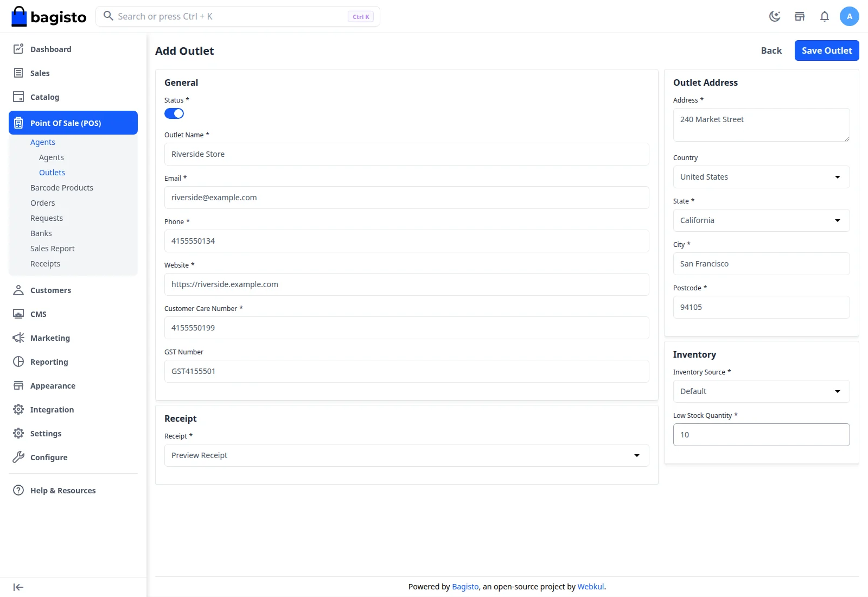868x597 pixels.
Task: Open the Marketing megaphone icon
Action: (18, 338)
